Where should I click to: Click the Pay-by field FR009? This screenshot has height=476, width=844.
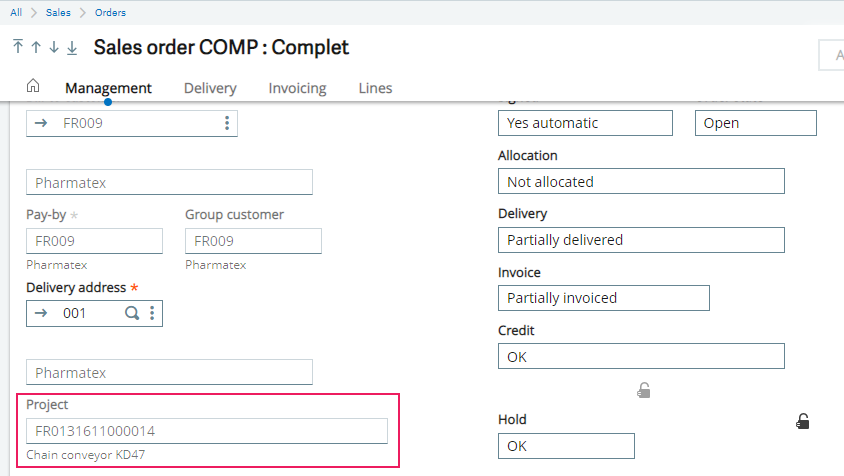(x=94, y=241)
